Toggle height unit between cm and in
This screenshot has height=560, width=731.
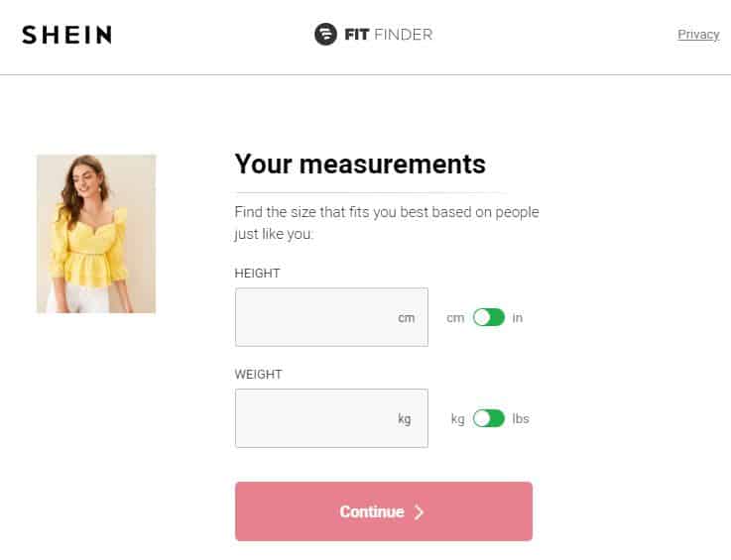[x=489, y=318]
